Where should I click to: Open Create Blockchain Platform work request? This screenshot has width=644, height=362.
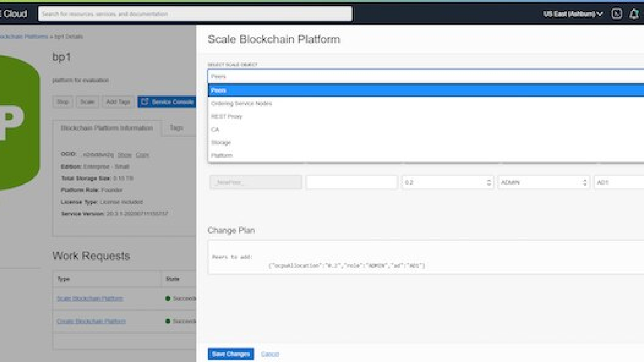(91, 321)
